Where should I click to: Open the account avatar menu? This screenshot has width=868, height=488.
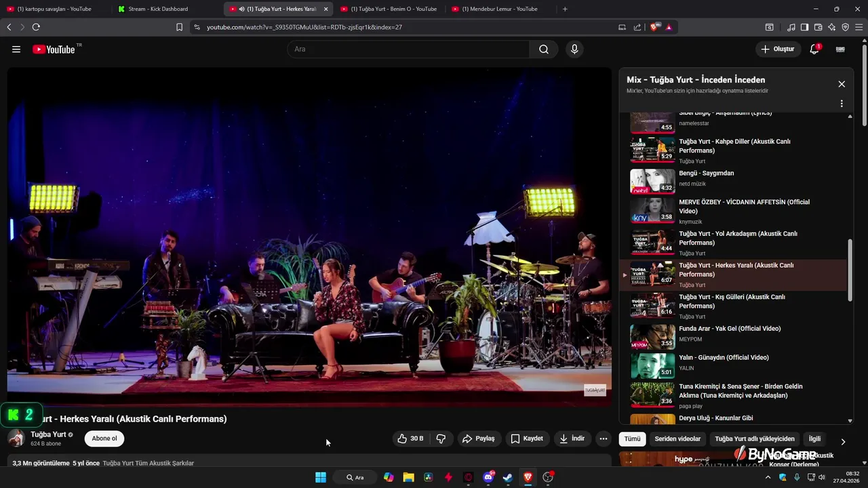[840, 49]
